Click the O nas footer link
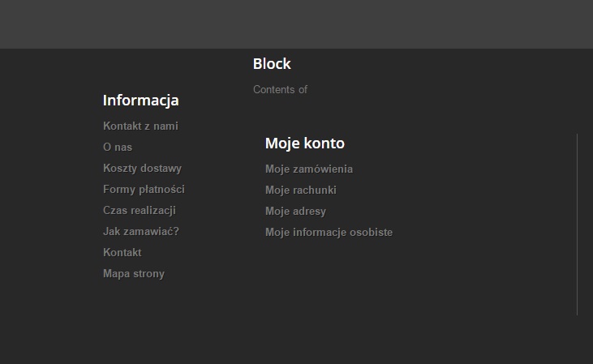593x364 pixels. pyautogui.click(x=118, y=148)
